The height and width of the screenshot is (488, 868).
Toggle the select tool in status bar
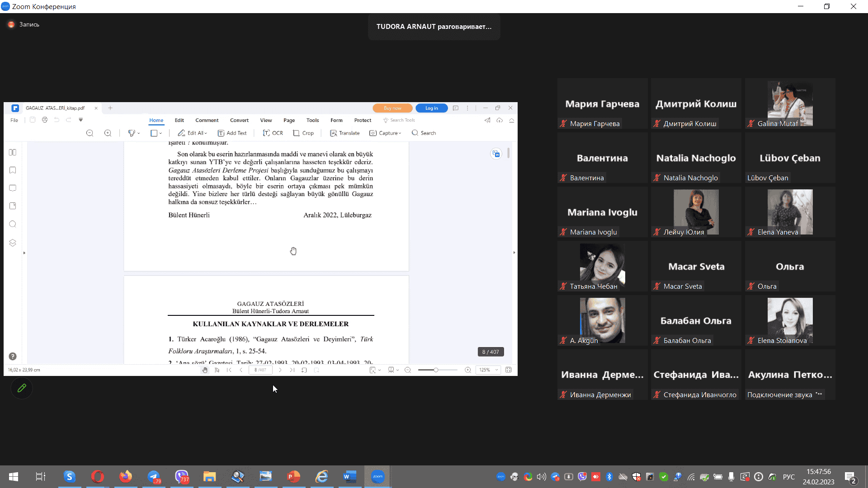tap(217, 370)
